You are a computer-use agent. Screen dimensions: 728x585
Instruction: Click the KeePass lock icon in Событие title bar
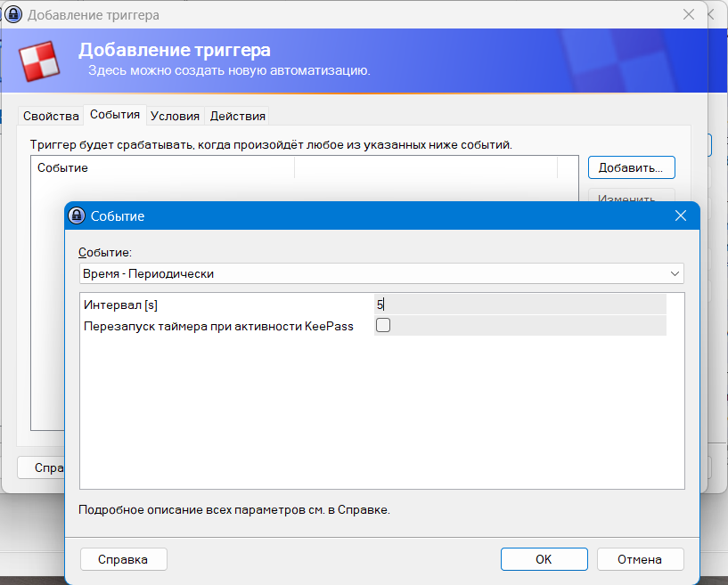[77, 215]
